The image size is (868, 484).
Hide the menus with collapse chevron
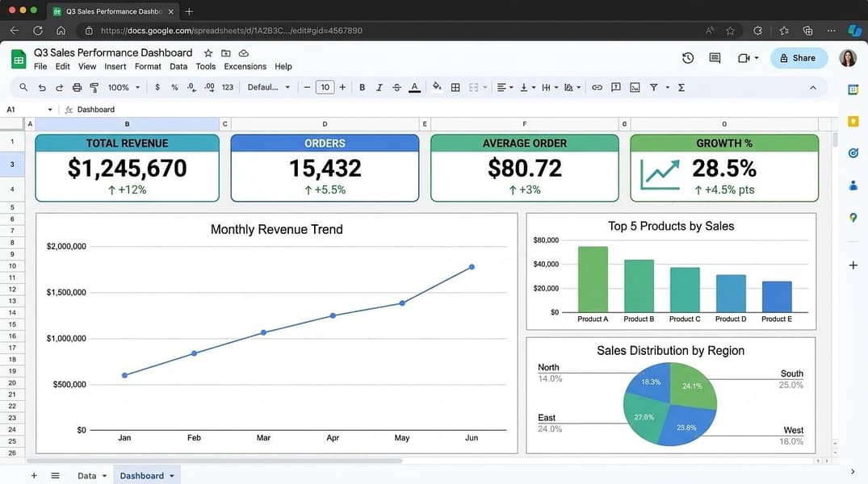812,87
